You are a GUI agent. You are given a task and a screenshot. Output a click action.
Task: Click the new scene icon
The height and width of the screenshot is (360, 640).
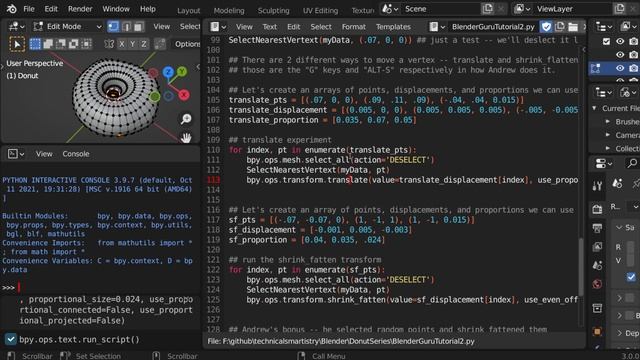click(487, 9)
